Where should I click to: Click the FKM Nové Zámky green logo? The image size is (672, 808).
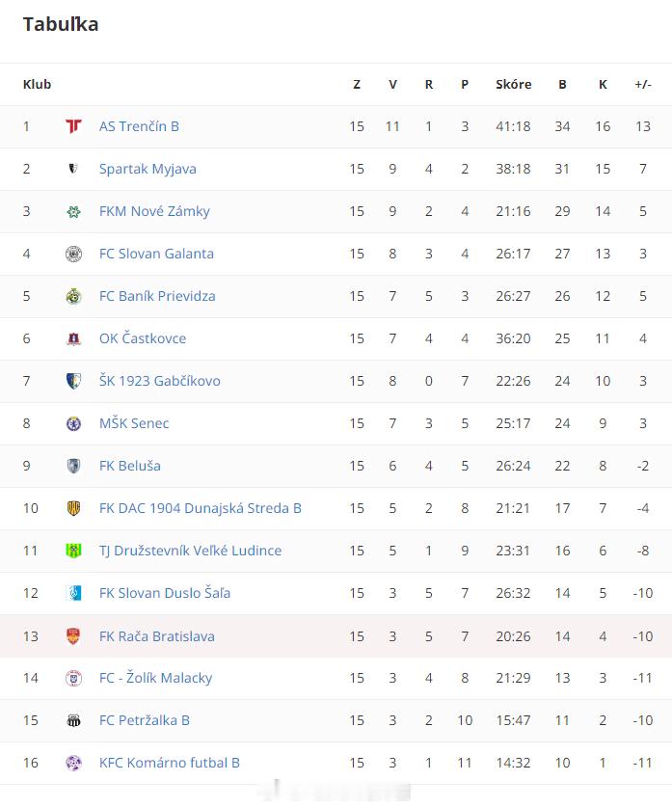[73, 211]
